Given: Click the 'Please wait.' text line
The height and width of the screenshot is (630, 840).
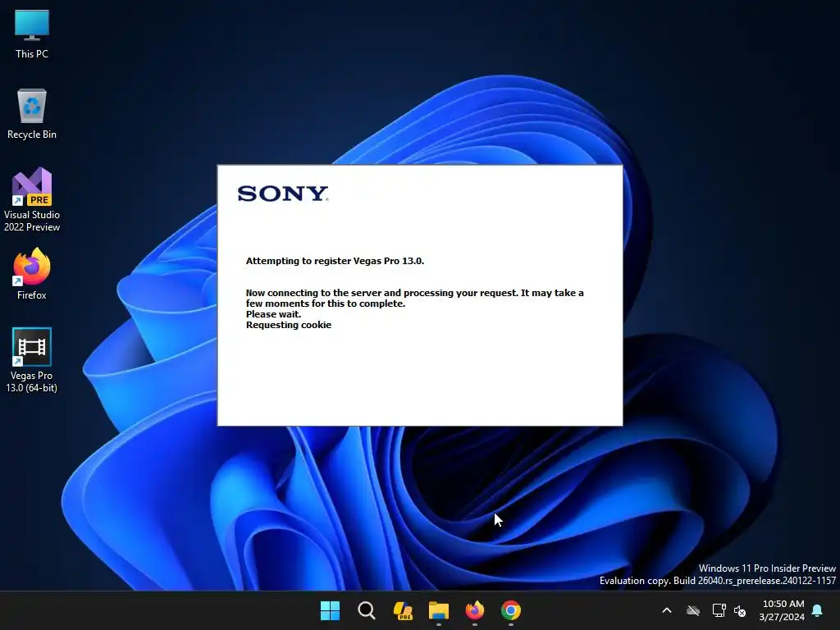Looking at the screenshot, I should [x=273, y=314].
